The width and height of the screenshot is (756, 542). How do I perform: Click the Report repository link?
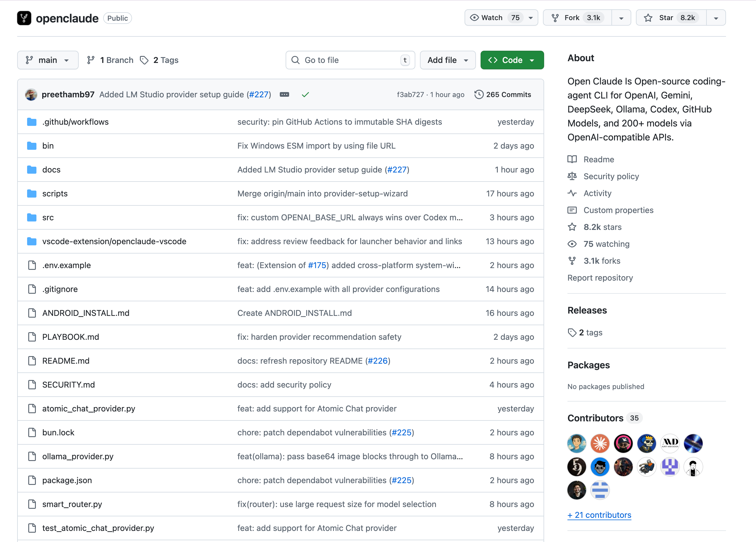[600, 278]
